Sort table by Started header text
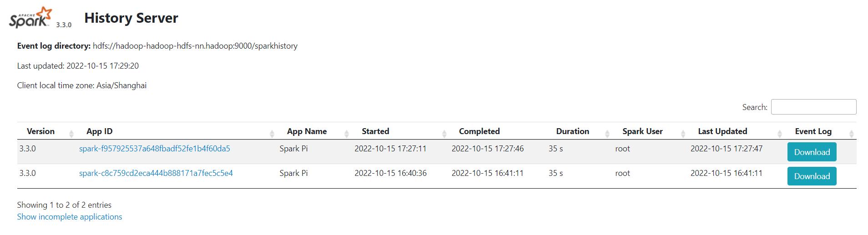 [x=375, y=131]
